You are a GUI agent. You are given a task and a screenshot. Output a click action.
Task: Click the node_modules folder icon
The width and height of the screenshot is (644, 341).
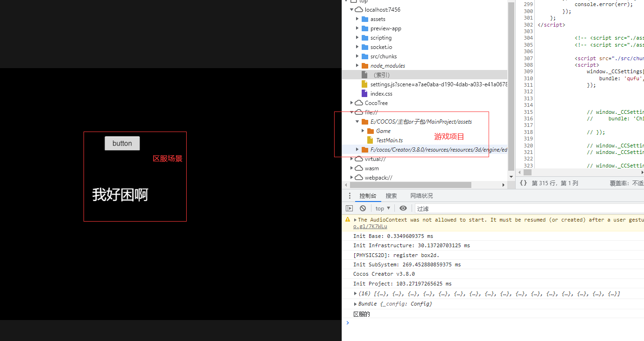(365, 66)
